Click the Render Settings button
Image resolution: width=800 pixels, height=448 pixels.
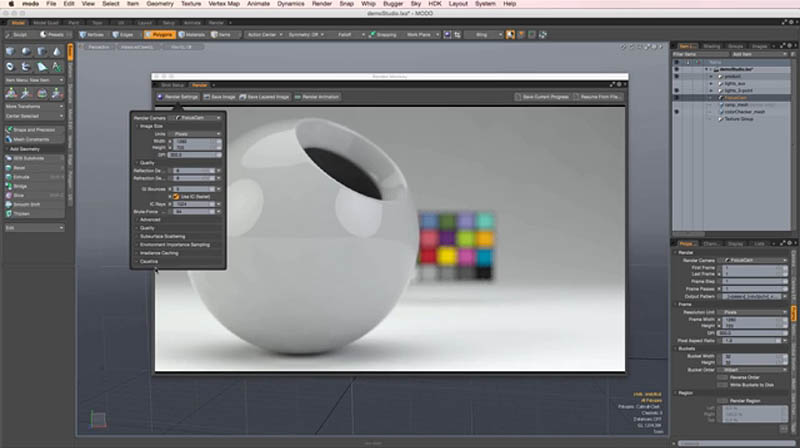(x=177, y=97)
